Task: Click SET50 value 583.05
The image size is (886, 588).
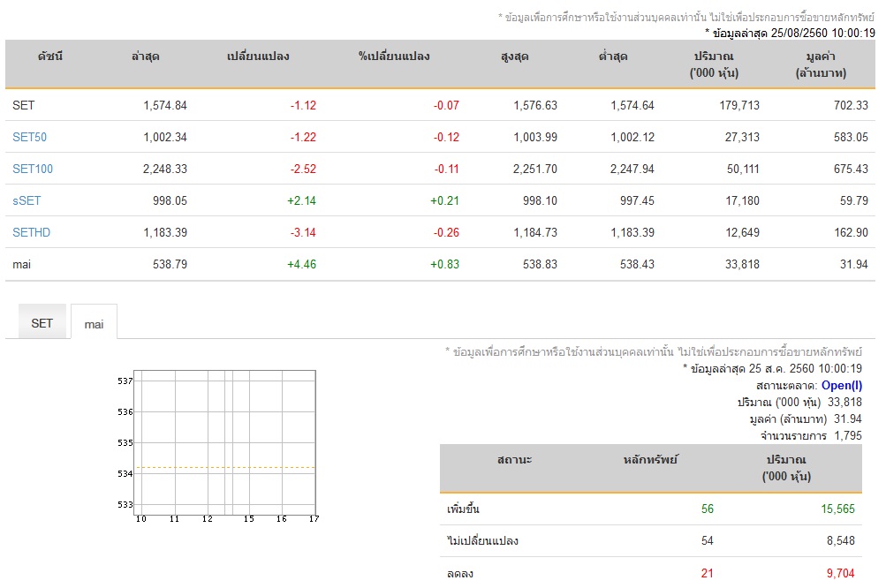Action: 851,137
